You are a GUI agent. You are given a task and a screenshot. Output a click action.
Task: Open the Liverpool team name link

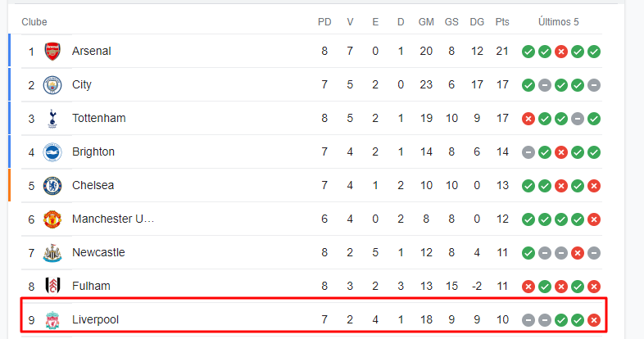coord(95,319)
